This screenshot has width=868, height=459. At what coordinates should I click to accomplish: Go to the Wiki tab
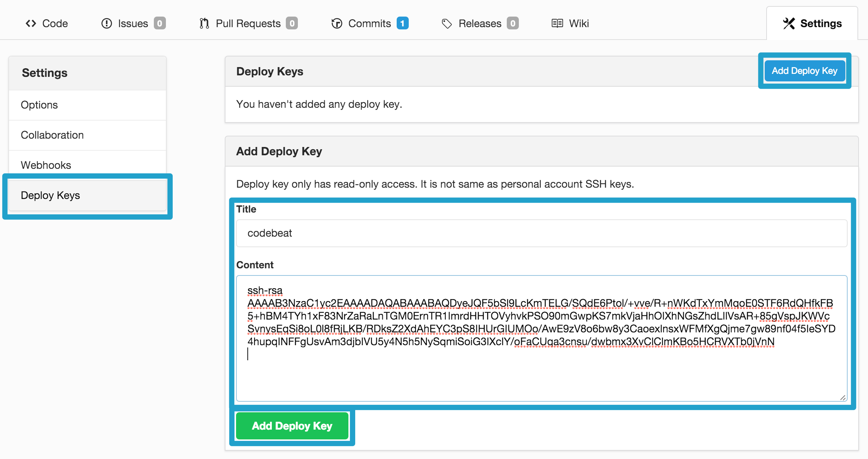(x=579, y=23)
